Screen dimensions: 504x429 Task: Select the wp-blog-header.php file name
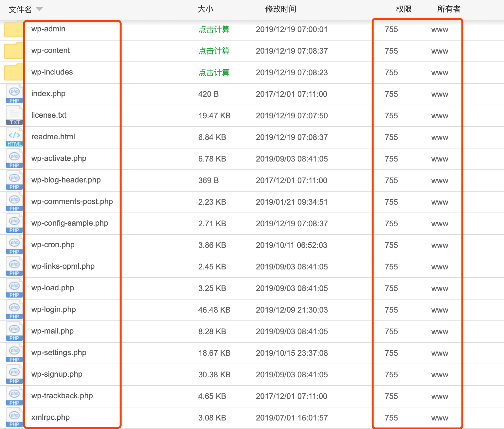tap(66, 180)
